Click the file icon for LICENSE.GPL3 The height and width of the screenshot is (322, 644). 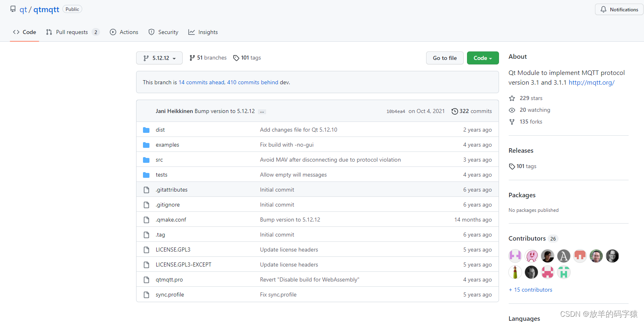[x=146, y=250]
